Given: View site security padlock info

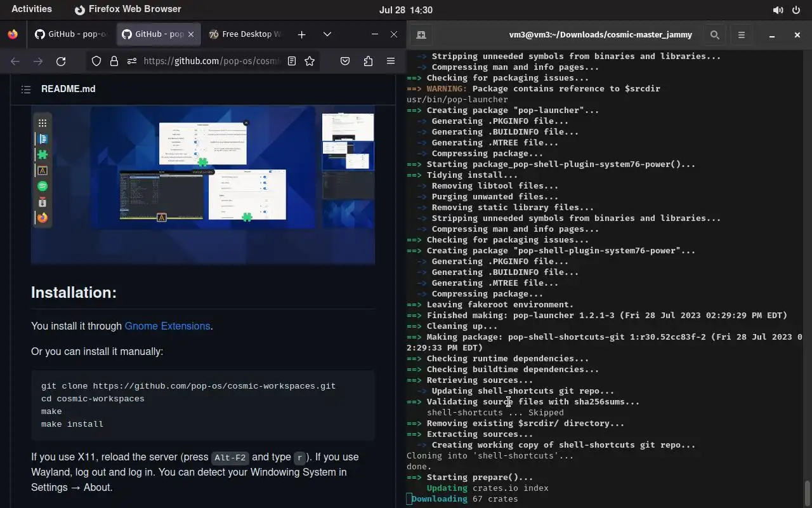Looking at the screenshot, I should pos(114,61).
